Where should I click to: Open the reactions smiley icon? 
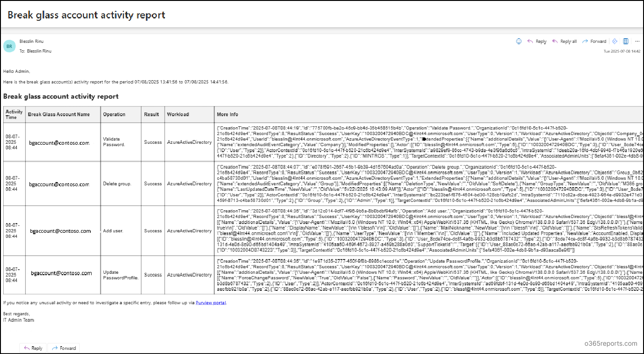[519, 41]
